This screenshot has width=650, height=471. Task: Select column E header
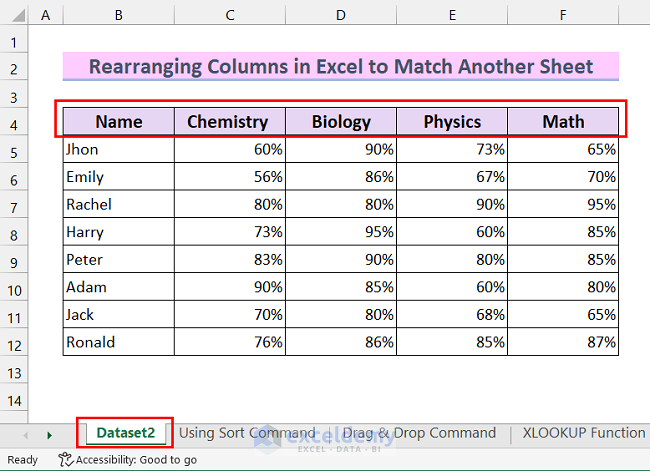click(x=452, y=16)
